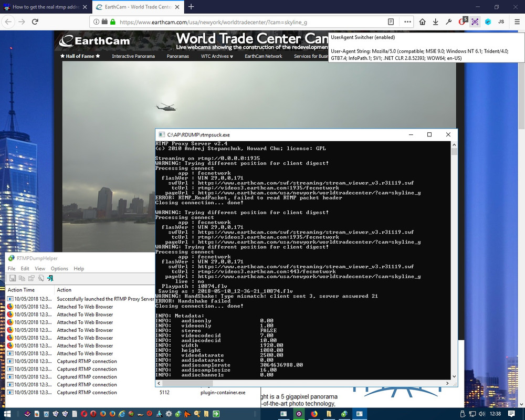Open the Windows notification center

coord(511,414)
